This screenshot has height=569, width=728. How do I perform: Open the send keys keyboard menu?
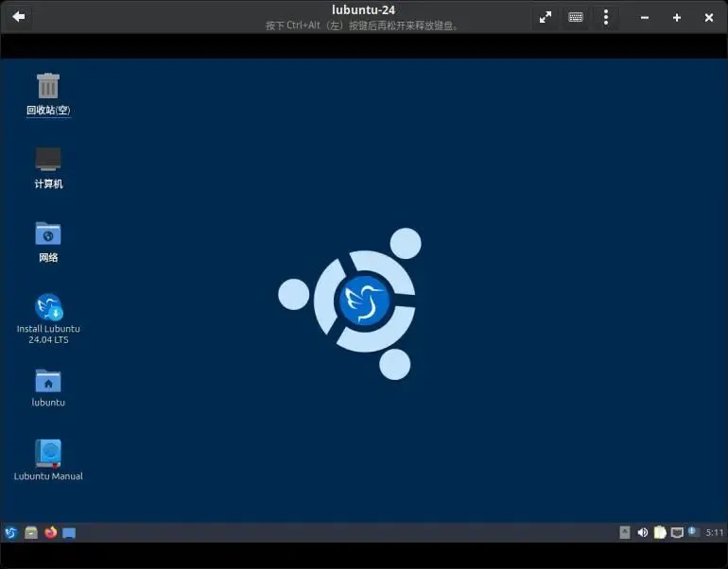(575, 17)
